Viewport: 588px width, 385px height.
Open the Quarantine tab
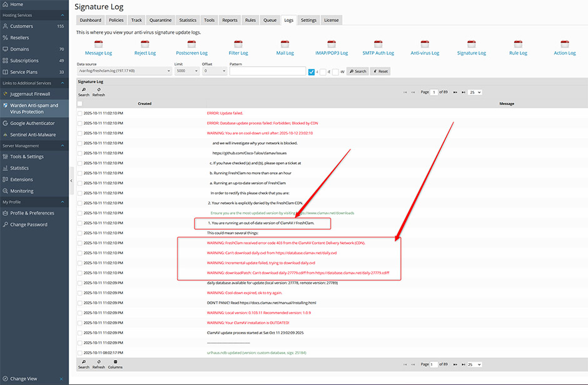click(x=160, y=20)
